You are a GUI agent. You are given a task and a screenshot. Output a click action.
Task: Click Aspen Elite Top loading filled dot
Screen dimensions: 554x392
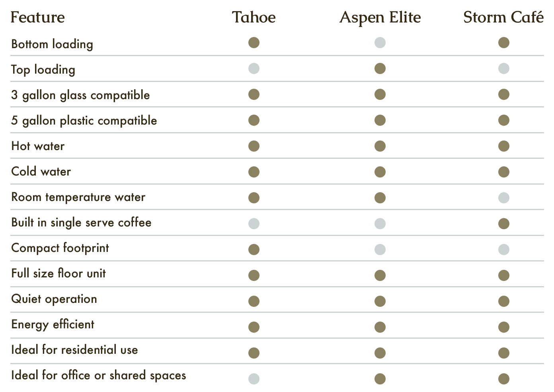click(380, 68)
